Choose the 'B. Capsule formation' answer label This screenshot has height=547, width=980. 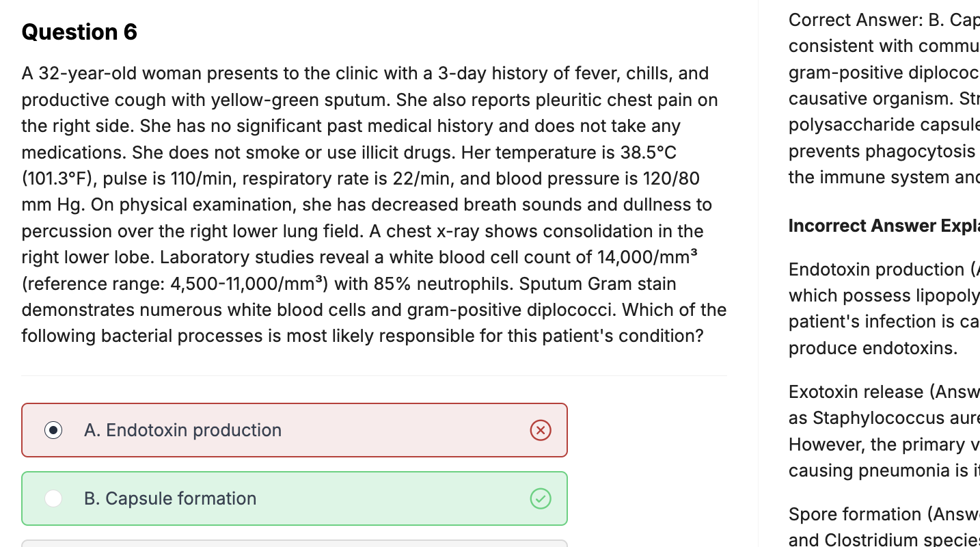[170, 498]
